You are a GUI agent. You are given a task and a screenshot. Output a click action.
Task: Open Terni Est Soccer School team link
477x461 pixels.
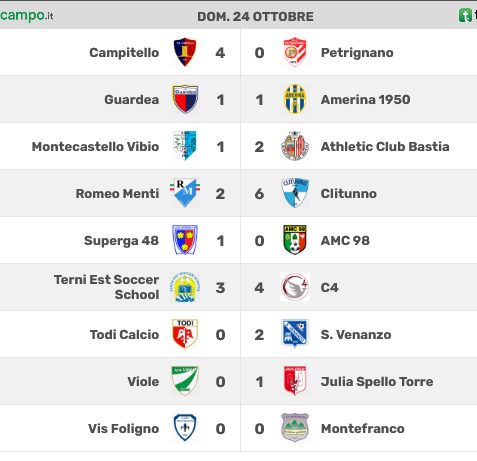point(107,287)
